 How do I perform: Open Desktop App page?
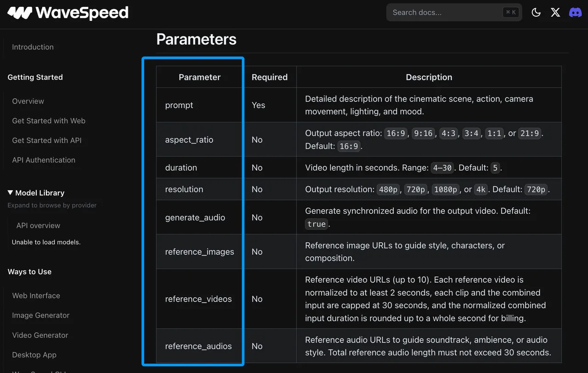pos(34,355)
